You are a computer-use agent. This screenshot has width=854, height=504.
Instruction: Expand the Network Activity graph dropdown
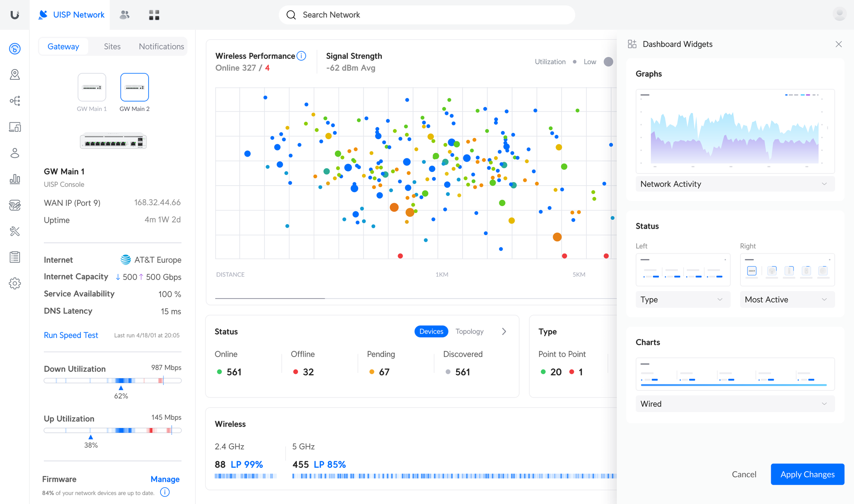[734, 184]
